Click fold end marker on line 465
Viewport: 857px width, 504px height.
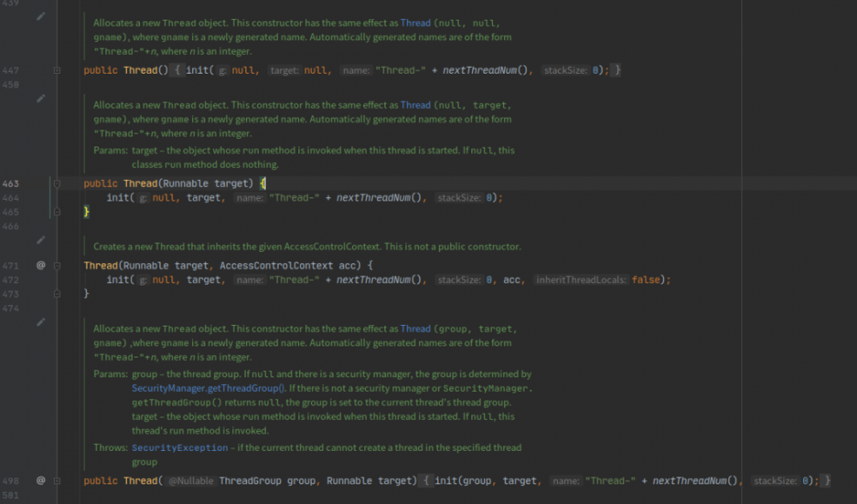tap(57, 212)
